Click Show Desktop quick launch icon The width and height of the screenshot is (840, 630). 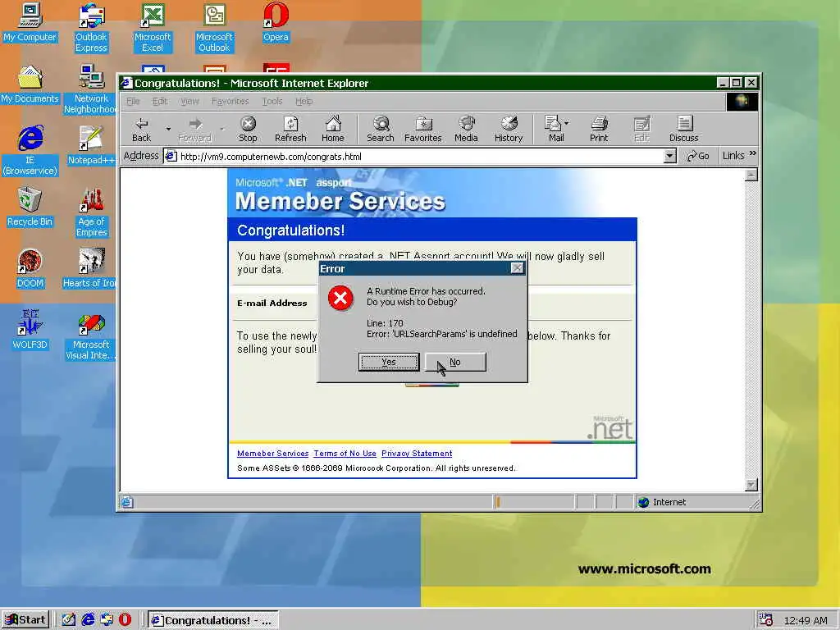coord(69,620)
